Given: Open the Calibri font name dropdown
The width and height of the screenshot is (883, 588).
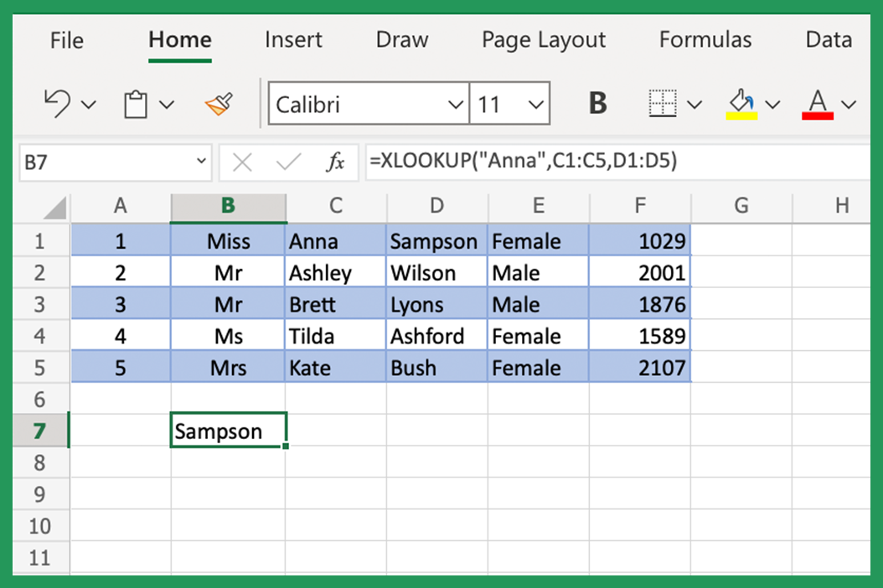Looking at the screenshot, I should (x=456, y=103).
